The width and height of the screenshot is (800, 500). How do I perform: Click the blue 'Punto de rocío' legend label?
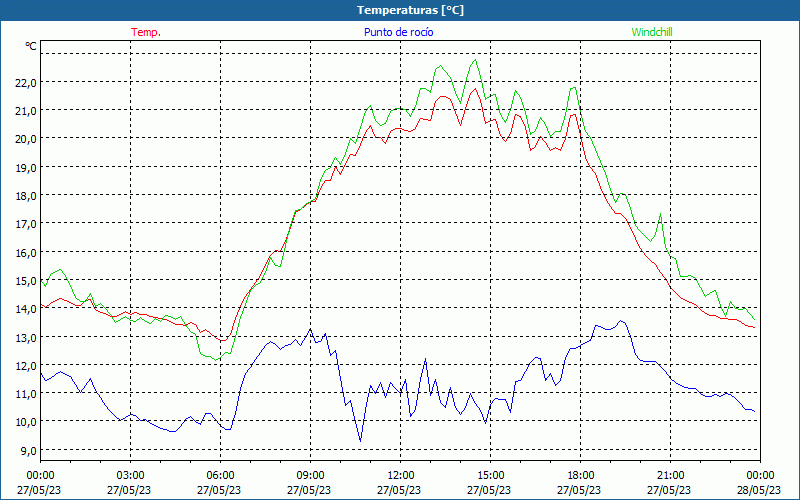398,32
